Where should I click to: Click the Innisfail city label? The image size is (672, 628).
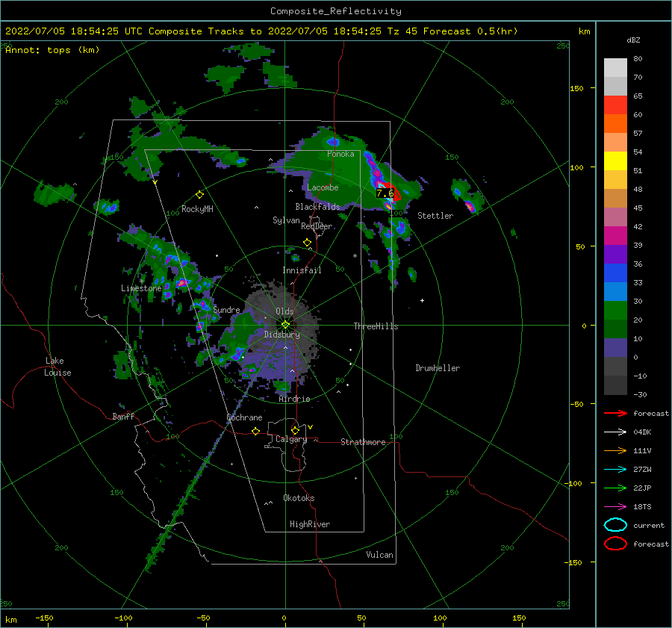click(302, 270)
